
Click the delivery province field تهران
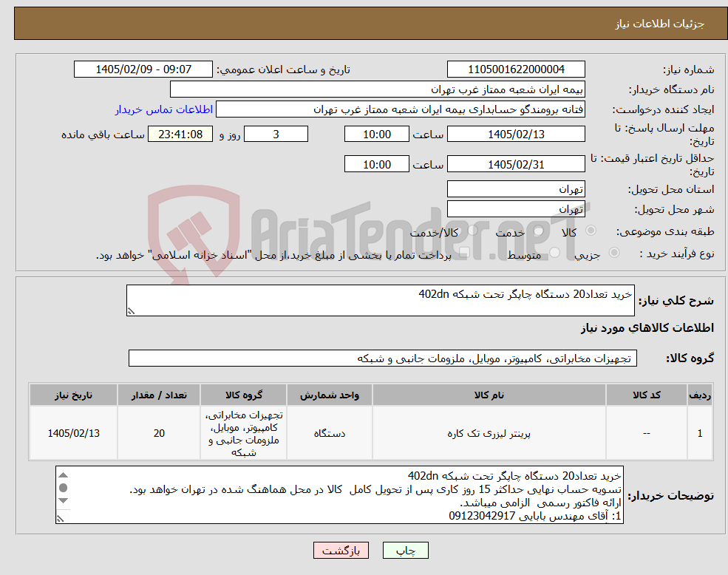(x=516, y=189)
